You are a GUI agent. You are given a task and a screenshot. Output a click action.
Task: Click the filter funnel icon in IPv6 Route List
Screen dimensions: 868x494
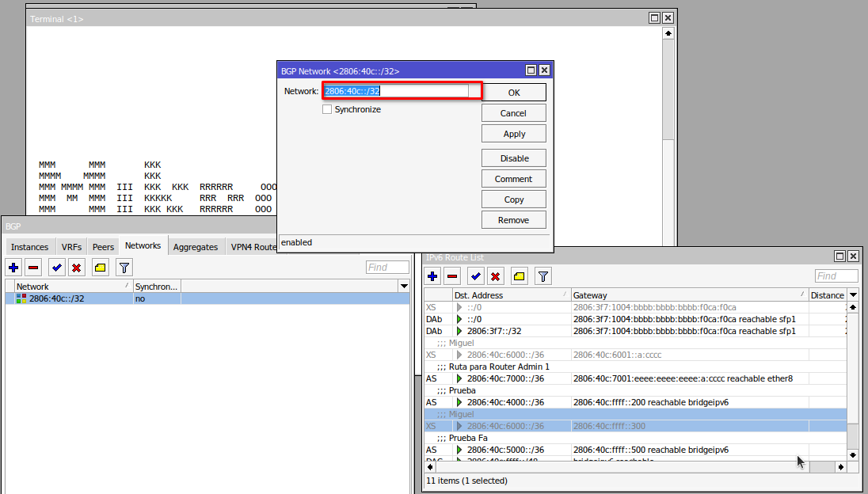tap(542, 276)
